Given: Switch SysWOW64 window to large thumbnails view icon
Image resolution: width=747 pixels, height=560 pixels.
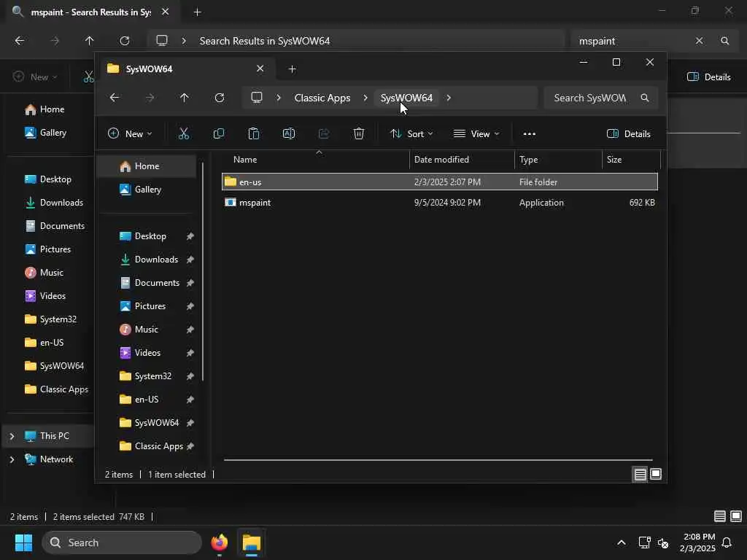Looking at the screenshot, I should coord(656,474).
